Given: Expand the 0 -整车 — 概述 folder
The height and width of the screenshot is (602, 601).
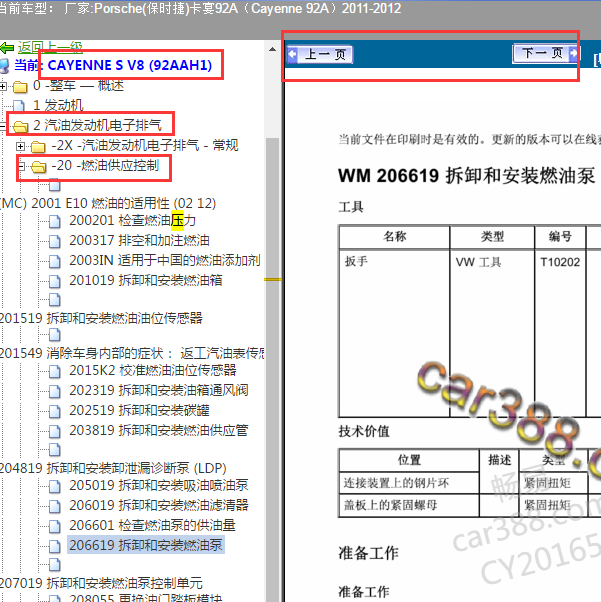Looking at the screenshot, I should 3,86.
